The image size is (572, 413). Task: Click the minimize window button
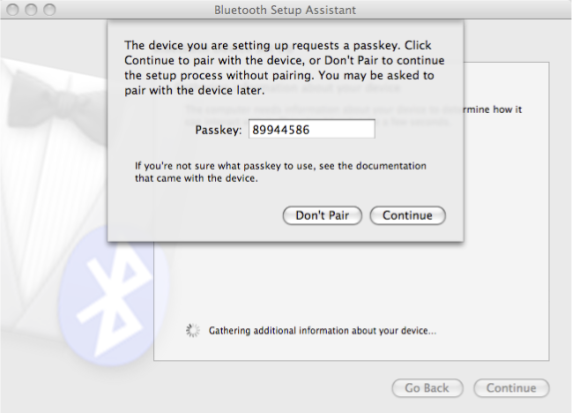[x=31, y=10]
